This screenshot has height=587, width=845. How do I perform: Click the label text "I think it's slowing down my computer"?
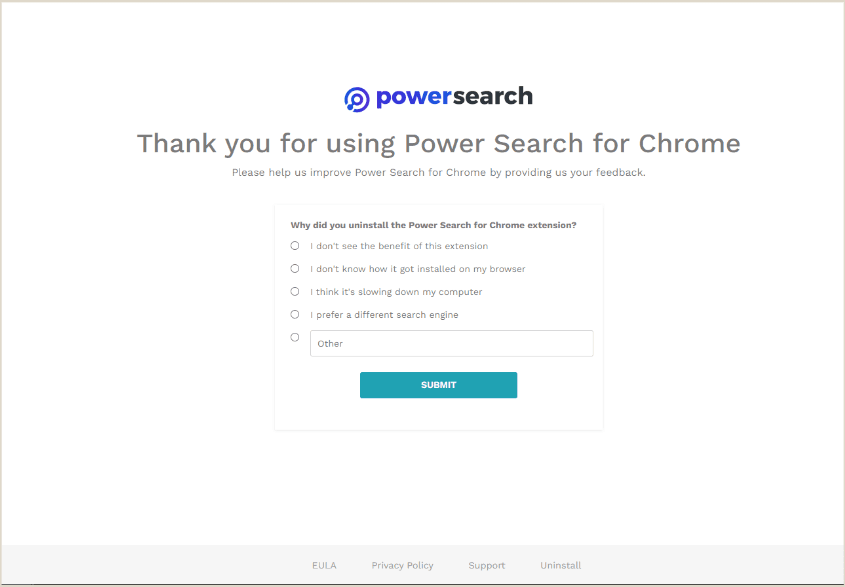(x=396, y=292)
